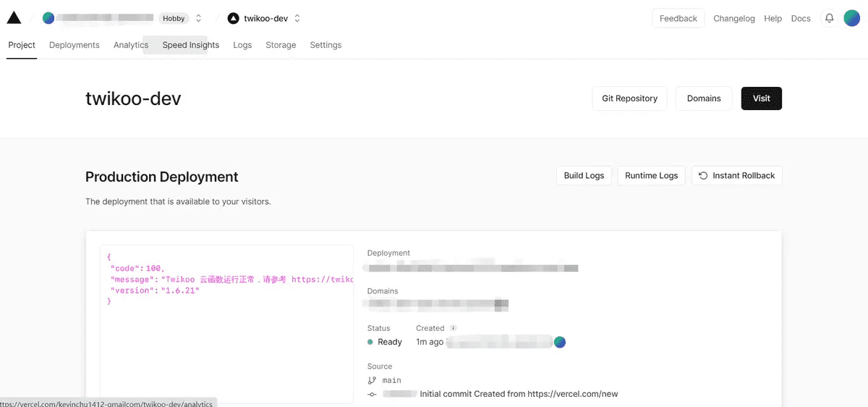Click the deployment preview thumbnail
The width and height of the screenshot is (868, 407).
coord(226,324)
